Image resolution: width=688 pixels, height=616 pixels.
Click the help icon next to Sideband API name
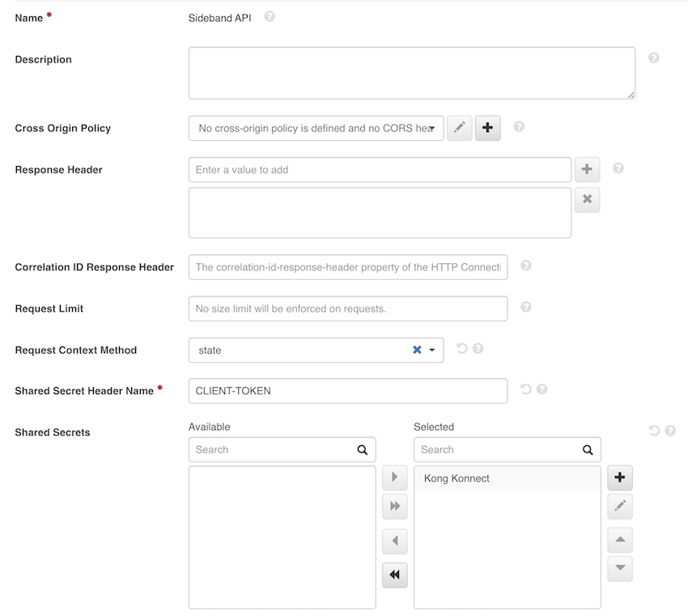click(x=270, y=17)
